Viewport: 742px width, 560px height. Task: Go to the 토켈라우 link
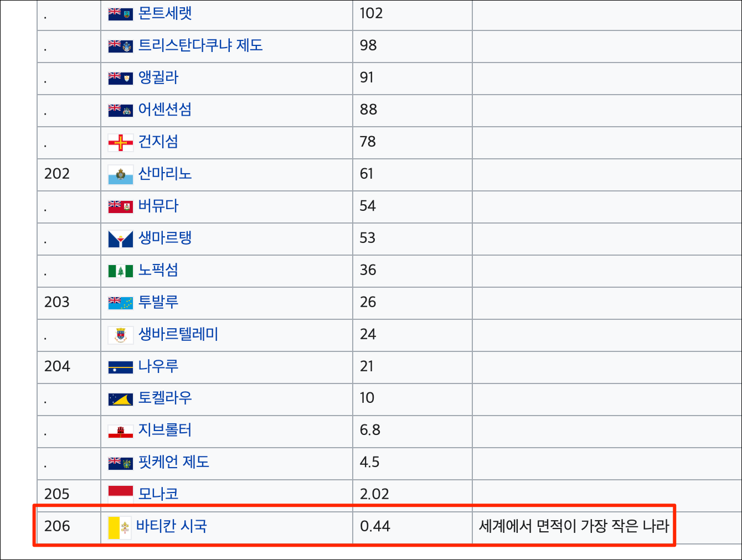point(165,398)
